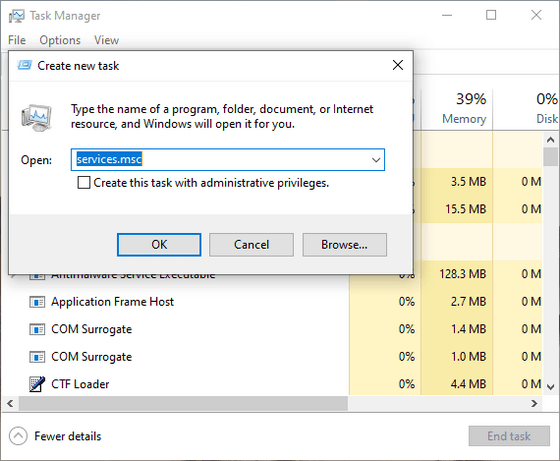Open the File menu
This screenshot has width=560, height=461.
pos(17,40)
